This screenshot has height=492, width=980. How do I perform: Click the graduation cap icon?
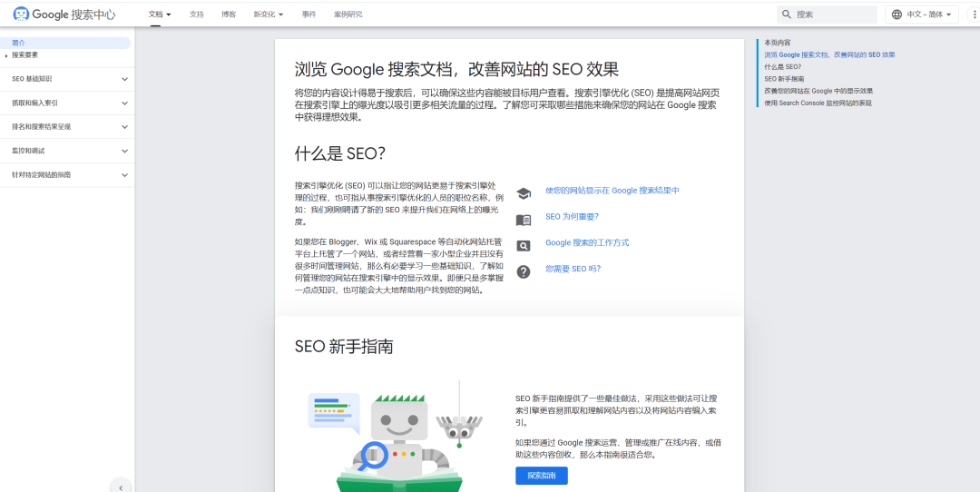click(x=524, y=193)
